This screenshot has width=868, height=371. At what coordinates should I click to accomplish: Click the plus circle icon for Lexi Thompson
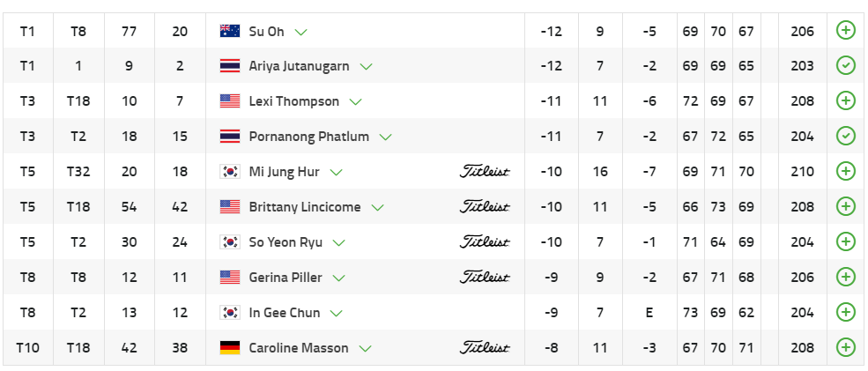coord(846,101)
